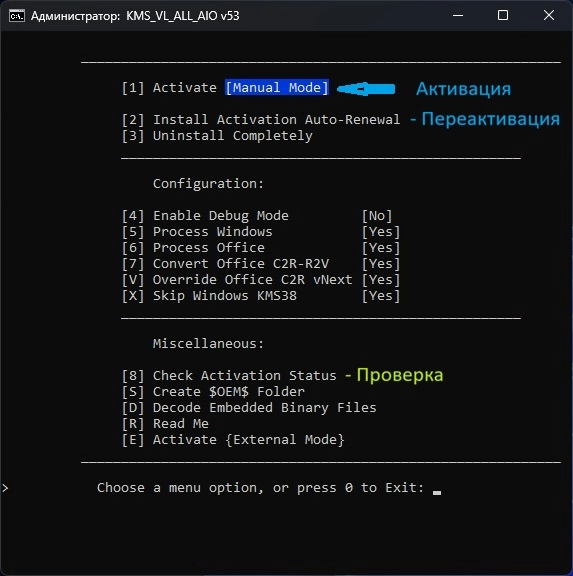The width and height of the screenshot is (573, 576).
Task: Click '[Yes]' value beside Process Office
Action: coord(381,248)
